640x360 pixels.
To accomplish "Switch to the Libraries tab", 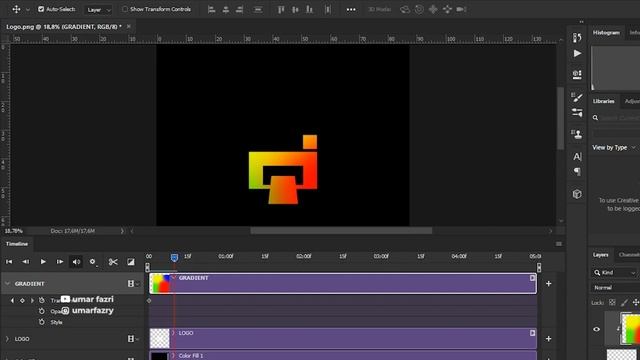I will point(603,101).
